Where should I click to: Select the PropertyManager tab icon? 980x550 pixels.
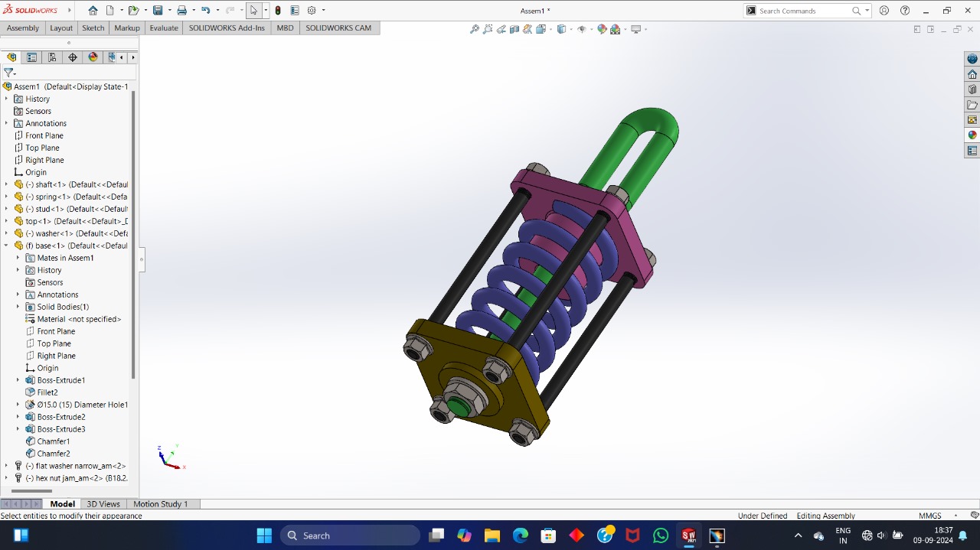[x=31, y=57]
